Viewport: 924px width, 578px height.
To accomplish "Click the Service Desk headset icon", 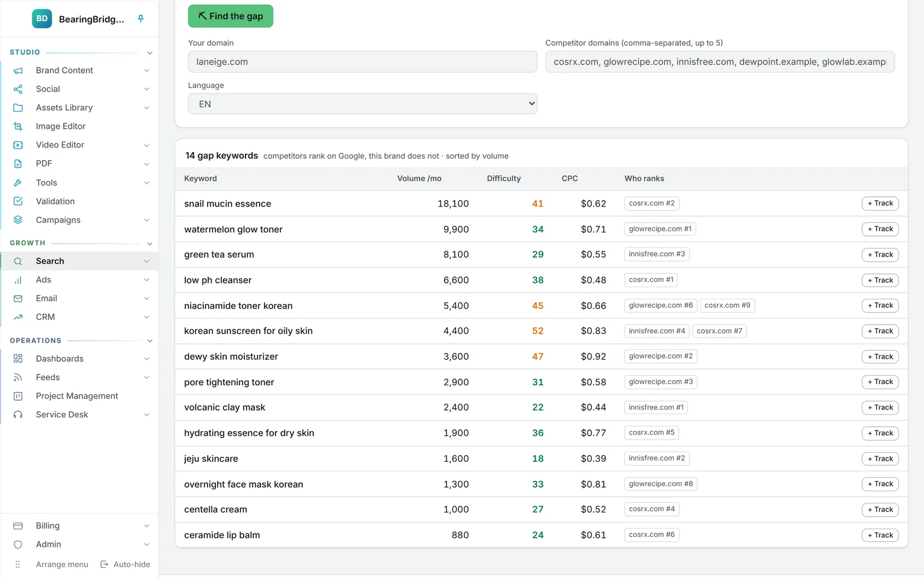I will tap(18, 415).
